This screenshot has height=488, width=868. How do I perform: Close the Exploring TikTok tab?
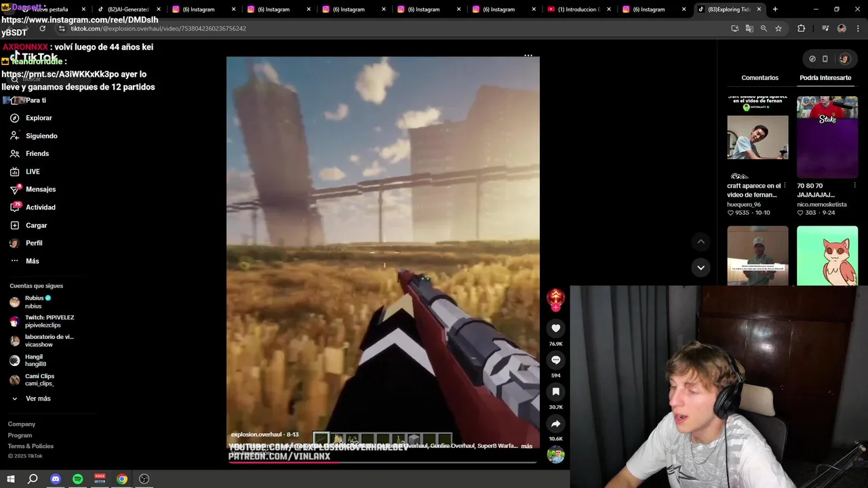[x=759, y=9]
